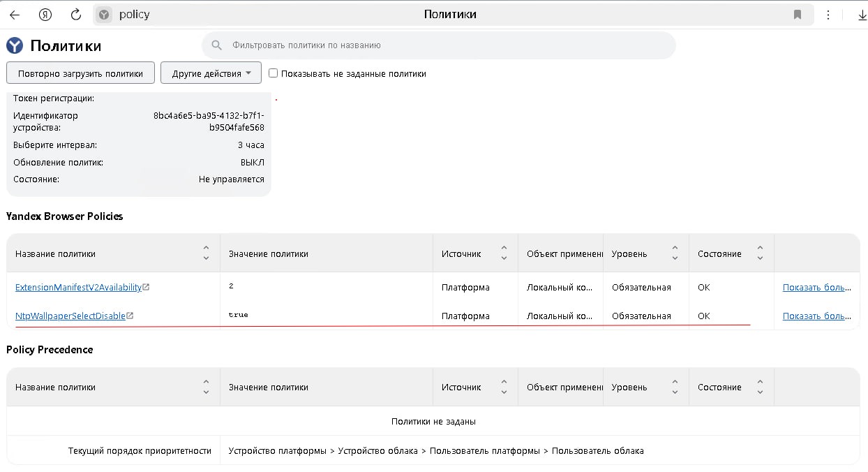Viewport: 868px width, 472px height.
Task: Select the value 'true' of NtpWallpaperSelectDisable
Action: pos(238,315)
